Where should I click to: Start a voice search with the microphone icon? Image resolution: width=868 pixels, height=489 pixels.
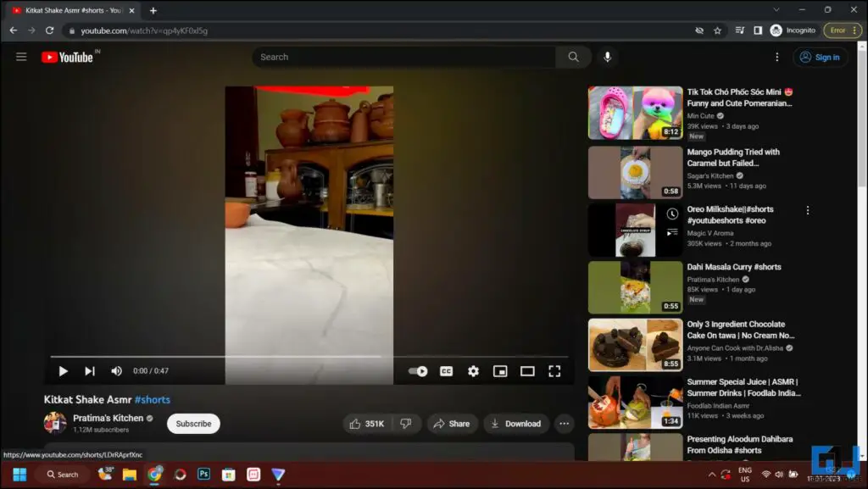pyautogui.click(x=607, y=57)
